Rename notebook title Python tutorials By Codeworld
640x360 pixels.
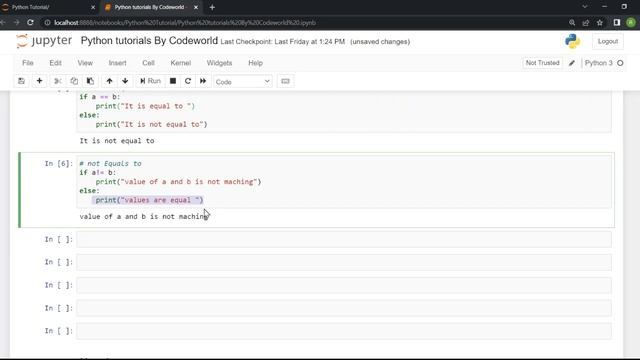point(149,41)
